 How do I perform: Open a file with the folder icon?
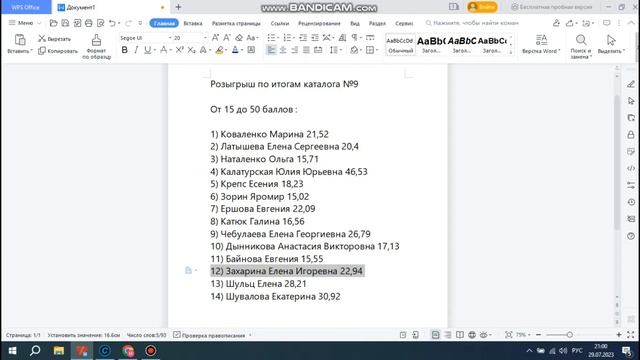point(53,23)
